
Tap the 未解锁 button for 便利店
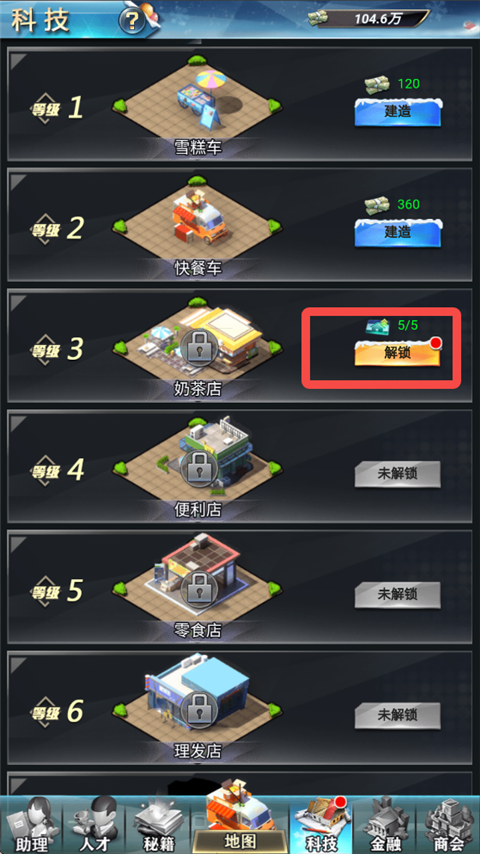[397, 474]
